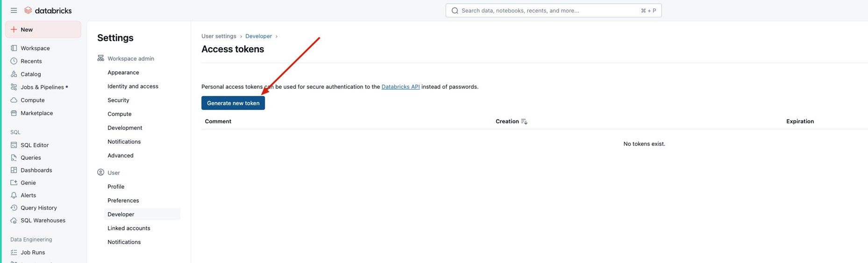868x263 pixels.
Task: Open SQL Warehouses in sidebar
Action: click(43, 220)
